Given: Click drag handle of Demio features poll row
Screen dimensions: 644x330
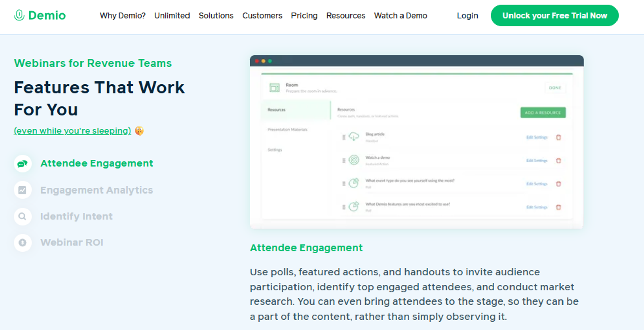Looking at the screenshot, I should click(x=344, y=207).
